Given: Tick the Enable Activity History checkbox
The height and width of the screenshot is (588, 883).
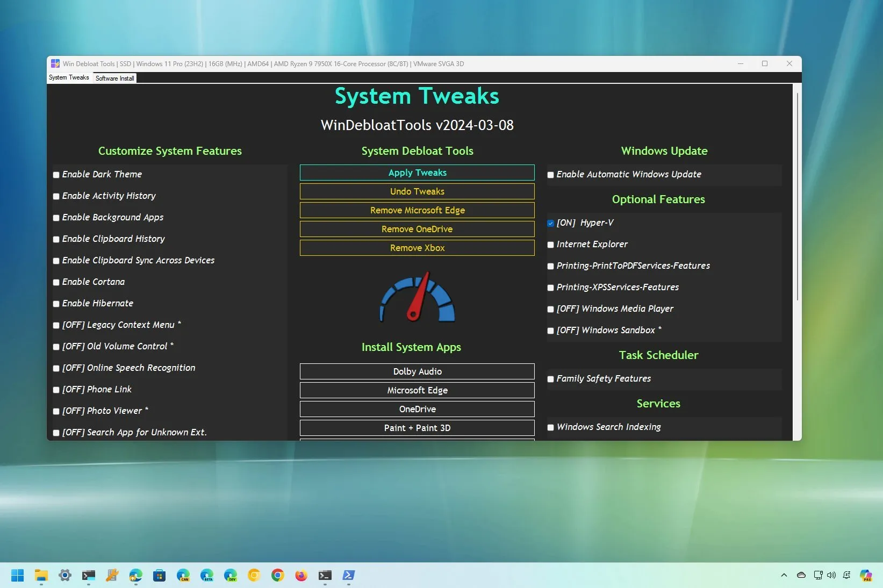Looking at the screenshot, I should [x=56, y=196].
